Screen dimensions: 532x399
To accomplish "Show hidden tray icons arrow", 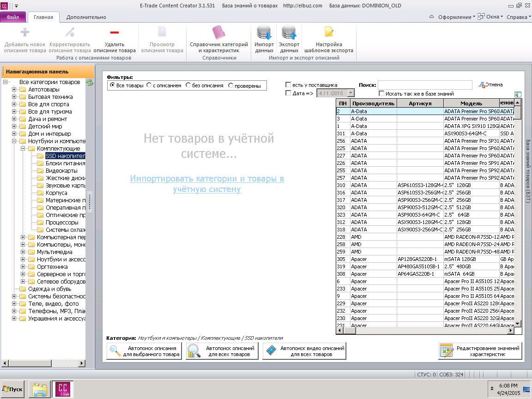I will [x=492, y=389].
